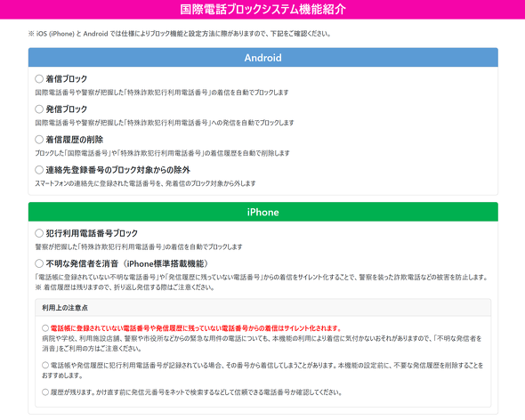Click the note starting ※ iOS (iPhone) と Android
The width and height of the screenshot is (525, 420).
click(180, 34)
